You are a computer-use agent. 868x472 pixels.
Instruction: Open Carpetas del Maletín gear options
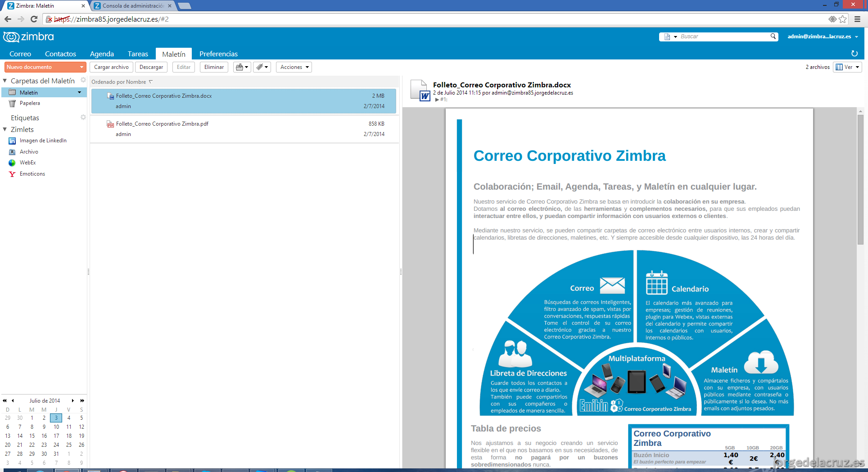click(x=83, y=80)
